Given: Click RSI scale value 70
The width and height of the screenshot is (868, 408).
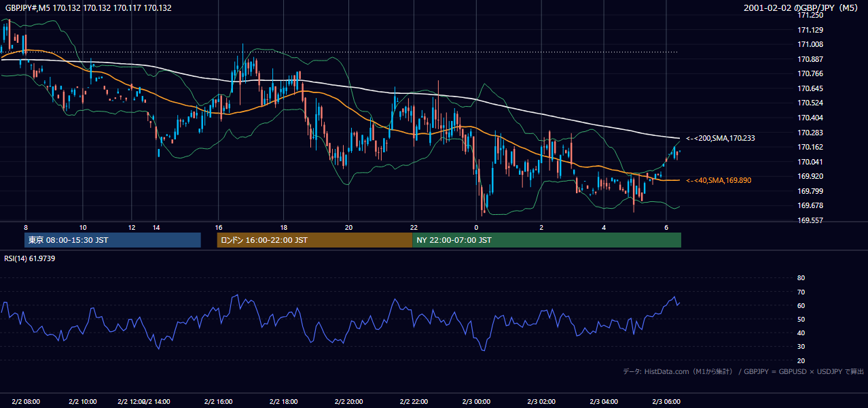Looking at the screenshot, I should (x=801, y=292).
